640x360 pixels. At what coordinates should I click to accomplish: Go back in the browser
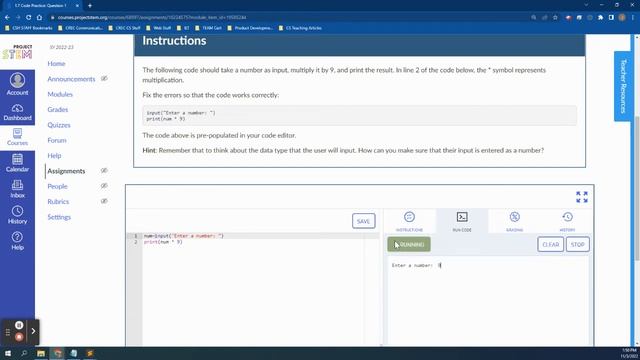(x=7, y=18)
